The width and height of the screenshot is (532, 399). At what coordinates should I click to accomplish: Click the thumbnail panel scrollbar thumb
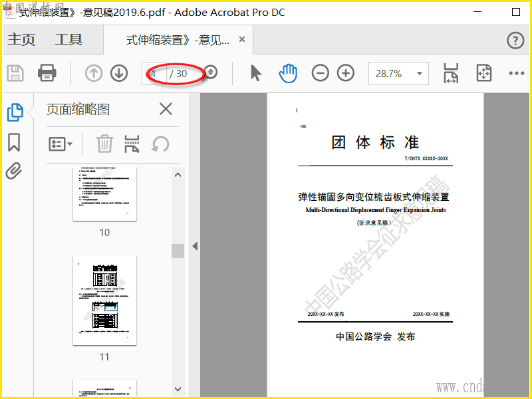(x=178, y=251)
